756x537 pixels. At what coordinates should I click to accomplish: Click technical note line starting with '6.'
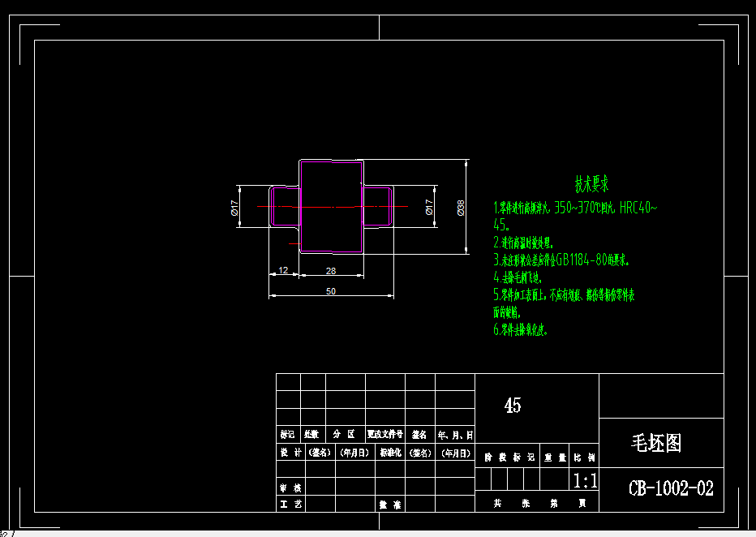[x=520, y=329]
